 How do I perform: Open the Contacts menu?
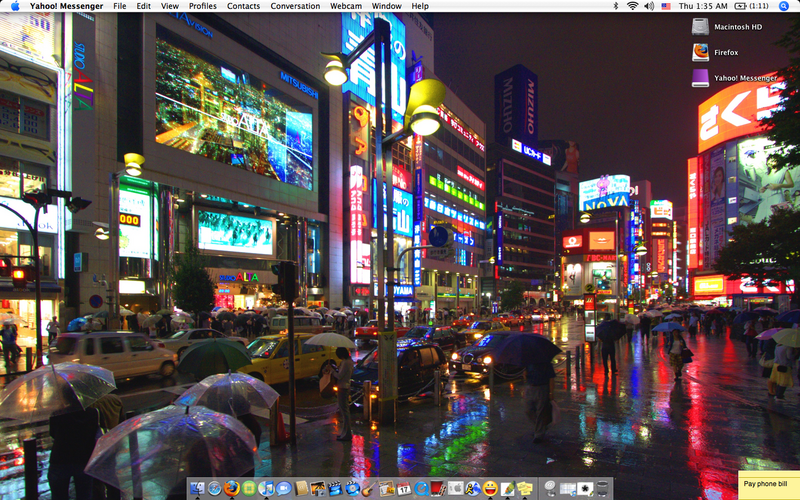click(x=243, y=6)
